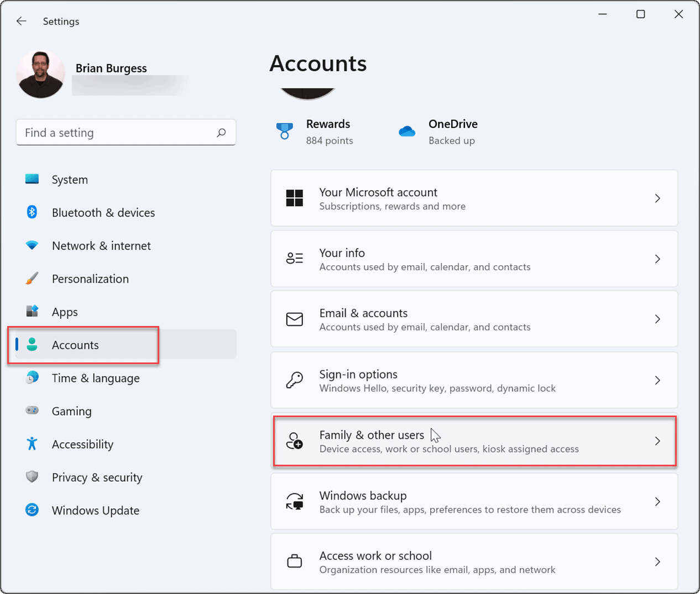Click the back arrow in Settings
700x594 pixels.
21,21
